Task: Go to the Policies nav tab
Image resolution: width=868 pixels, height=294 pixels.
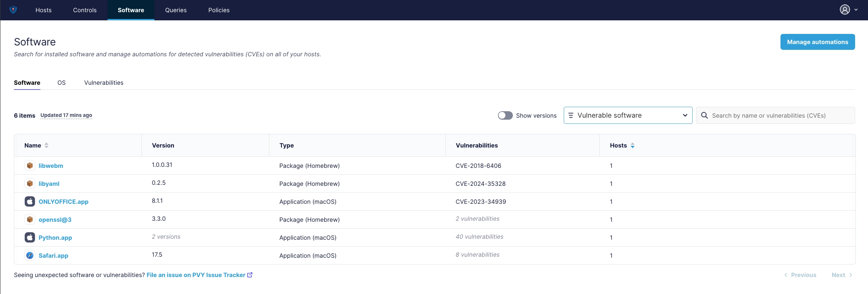Action: point(219,10)
